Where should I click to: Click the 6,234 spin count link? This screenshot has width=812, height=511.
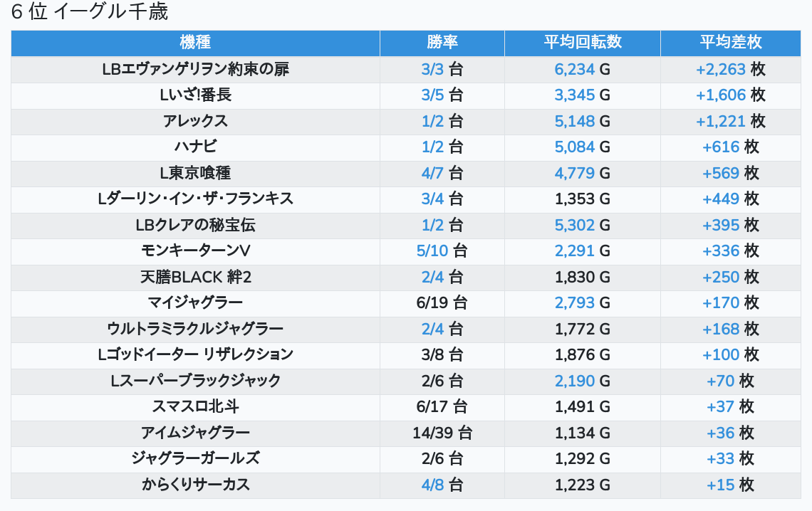574,69
